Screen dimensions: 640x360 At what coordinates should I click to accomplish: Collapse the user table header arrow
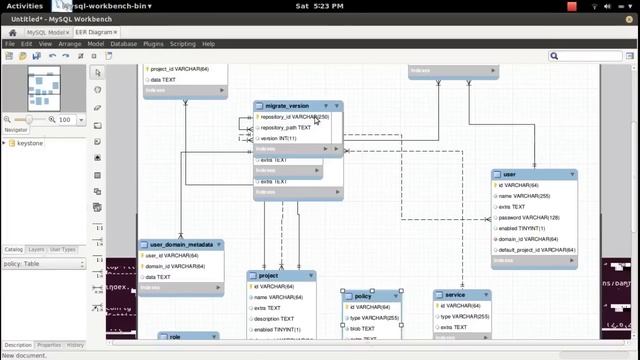(572, 174)
